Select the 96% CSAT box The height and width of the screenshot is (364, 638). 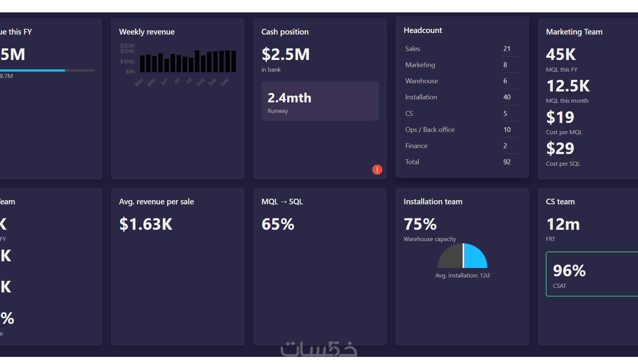coord(592,274)
